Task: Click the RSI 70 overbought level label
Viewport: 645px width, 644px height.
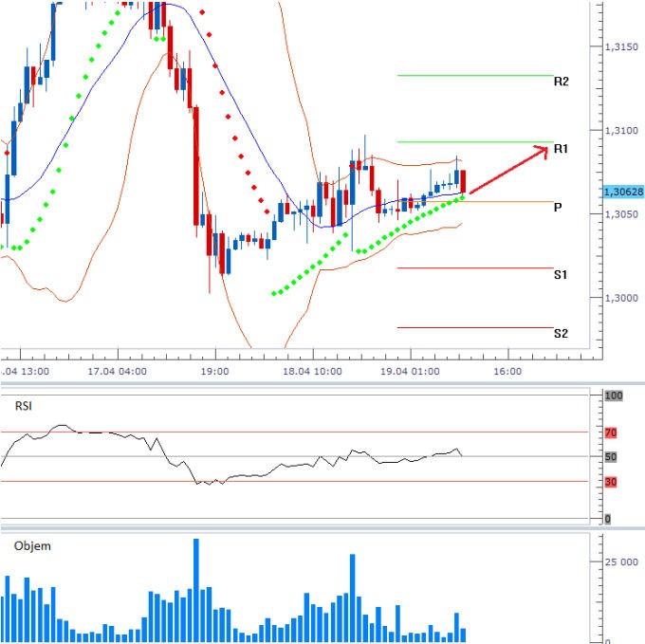Action: (x=611, y=432)
